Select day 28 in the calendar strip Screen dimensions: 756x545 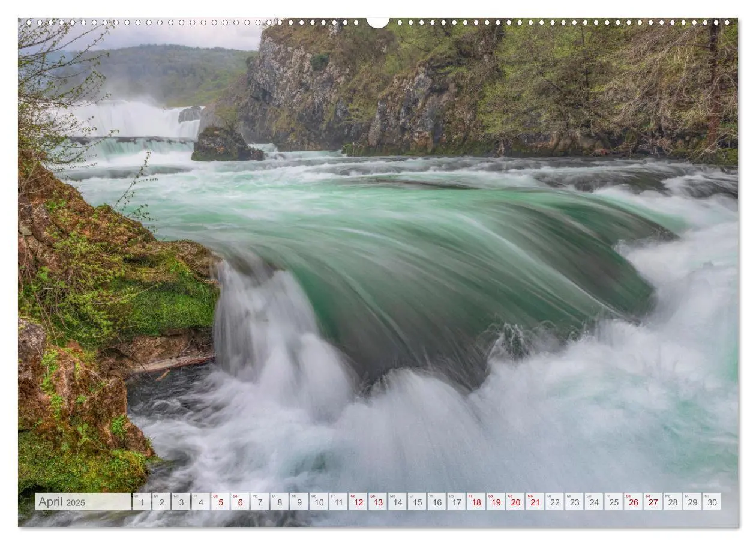point(673,502)
